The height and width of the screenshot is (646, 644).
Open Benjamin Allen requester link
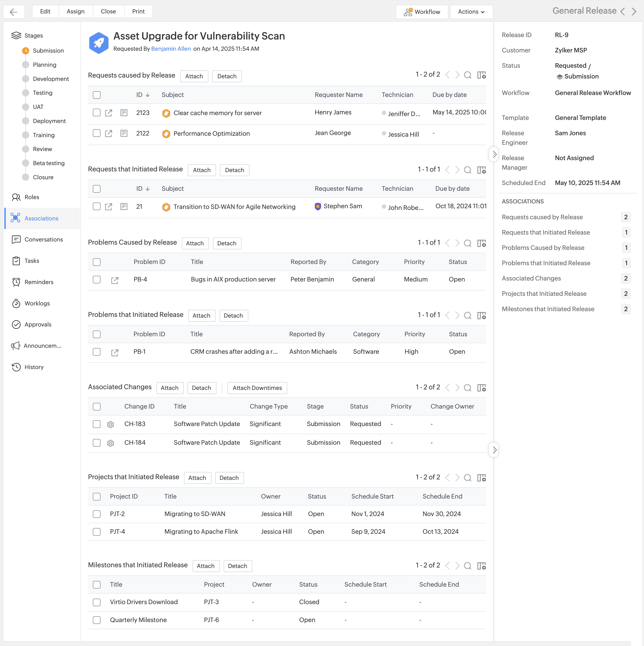(x=171, y=49)
